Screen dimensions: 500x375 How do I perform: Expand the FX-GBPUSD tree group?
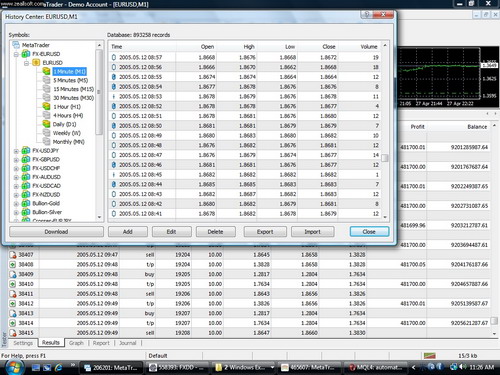pos(16,160)
